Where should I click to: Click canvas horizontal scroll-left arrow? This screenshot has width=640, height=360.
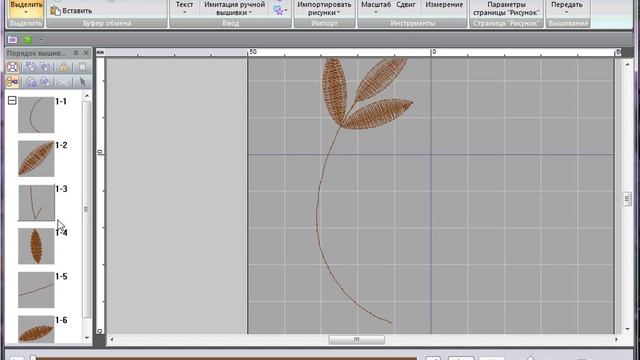(111, 340)
